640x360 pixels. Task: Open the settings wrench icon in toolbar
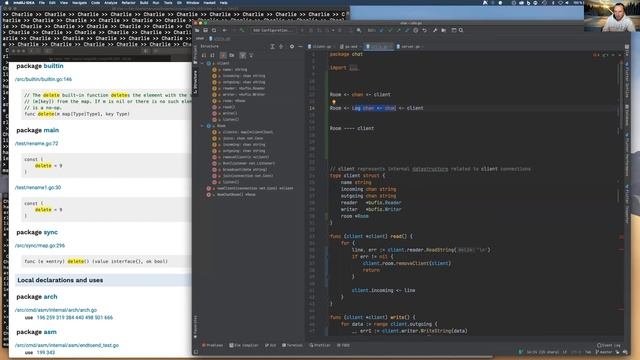435,30
